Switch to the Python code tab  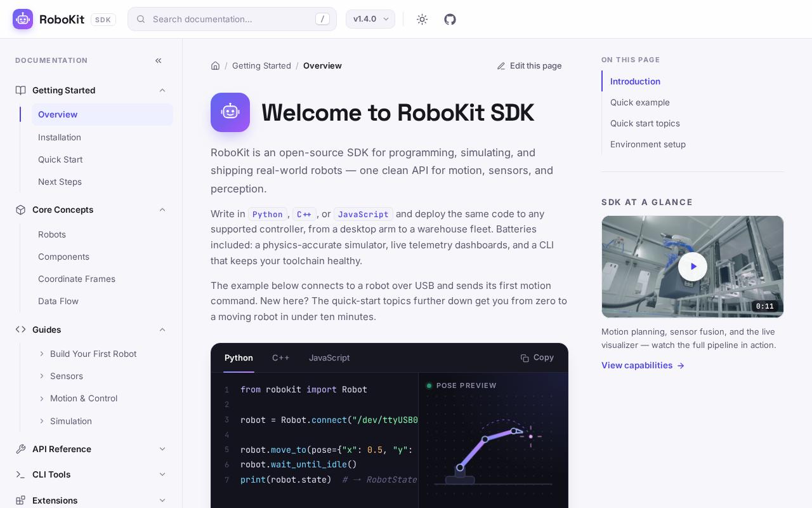coord(239,358)
